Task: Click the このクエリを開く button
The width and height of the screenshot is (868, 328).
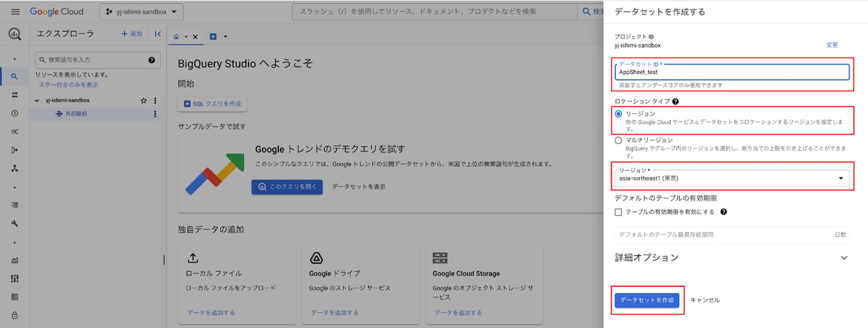Action: (x=287, y=186)
